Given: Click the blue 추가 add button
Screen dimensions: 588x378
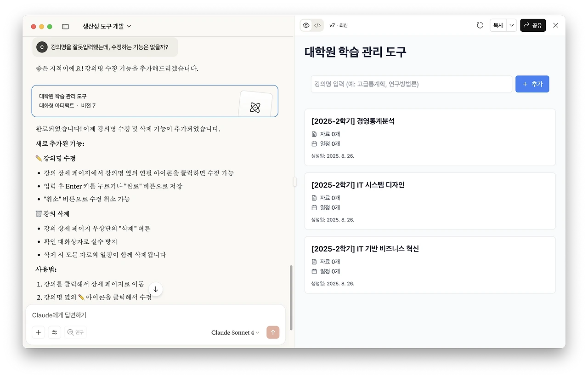Looking at the screenshot, I should click(x=532, y=84).
